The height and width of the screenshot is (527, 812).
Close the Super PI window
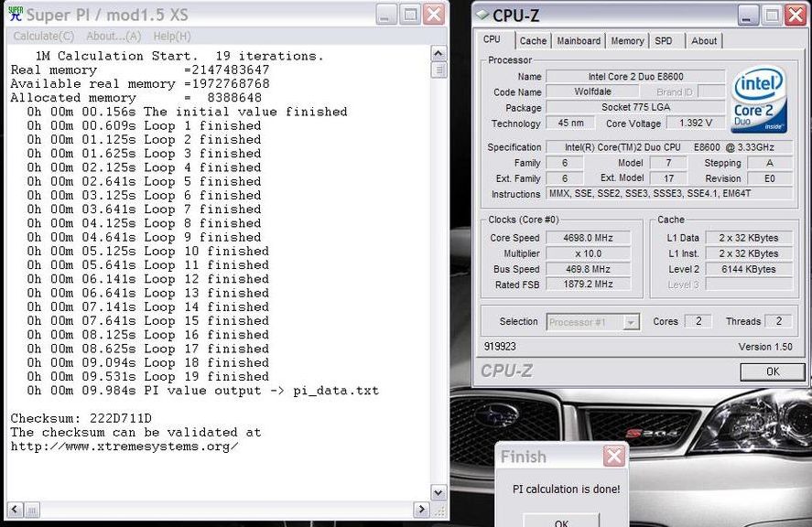tap(434, 15)
